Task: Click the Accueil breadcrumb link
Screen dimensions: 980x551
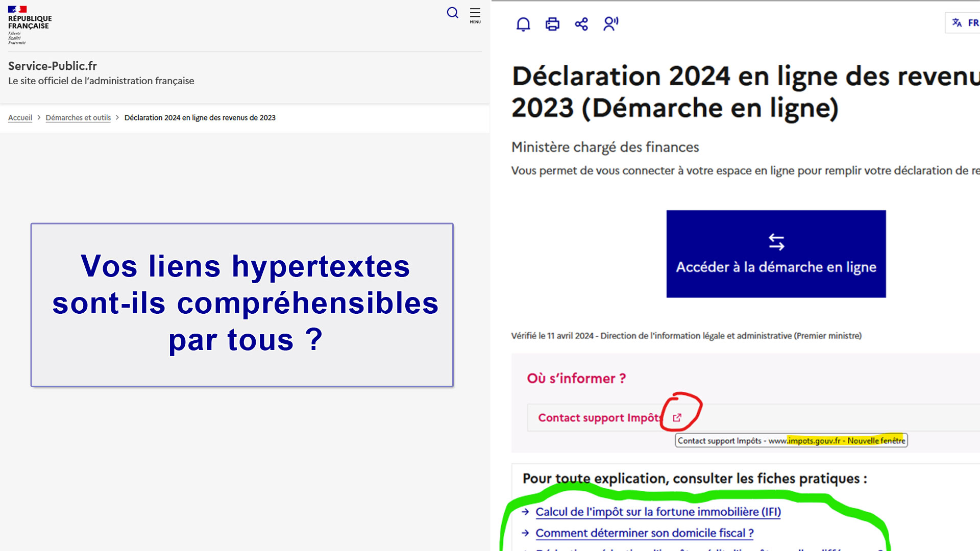Action: pos(20,118)
